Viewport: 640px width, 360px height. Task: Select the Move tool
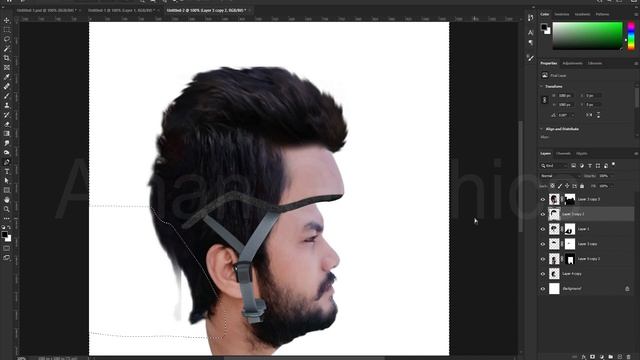click(x=7, y=20)
